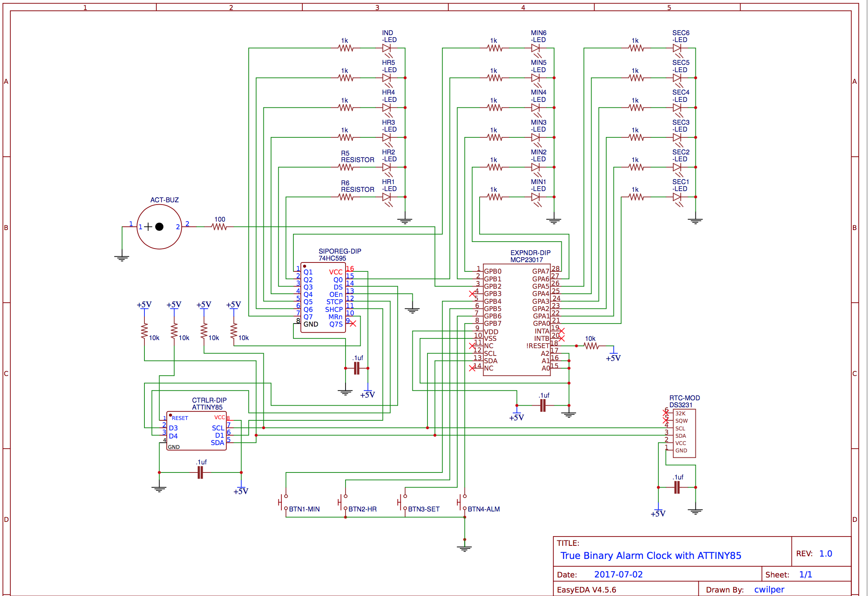
Task: Click the ATTINY85 controller chip body
Action: pos(196,431)
